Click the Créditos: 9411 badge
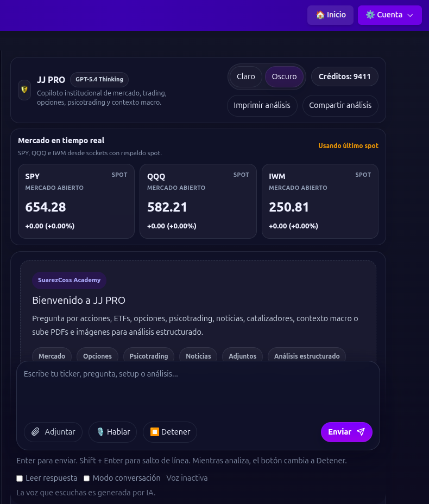Viewport: 429px width, 504px height. coord(344,76)
